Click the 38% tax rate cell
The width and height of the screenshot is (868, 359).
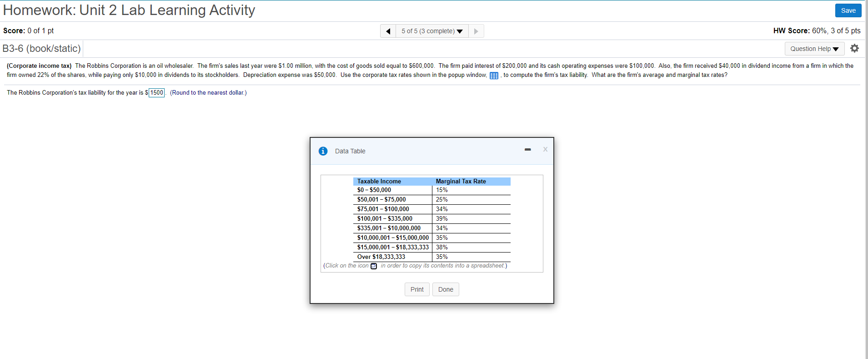(x=472, y=248)
